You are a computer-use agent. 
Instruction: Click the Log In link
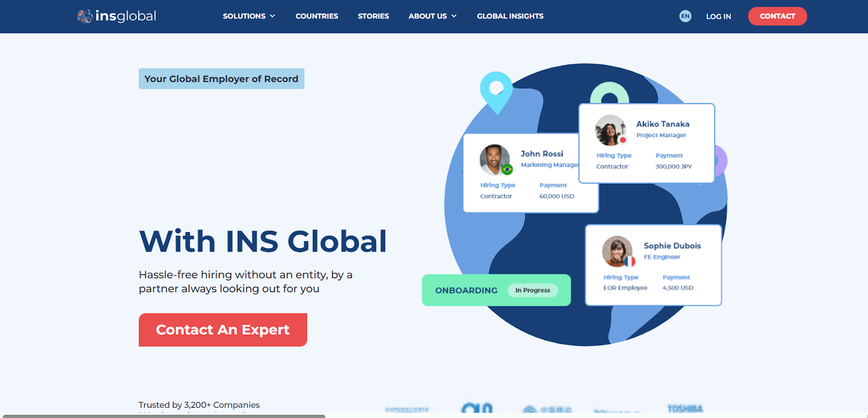point(718,16)
